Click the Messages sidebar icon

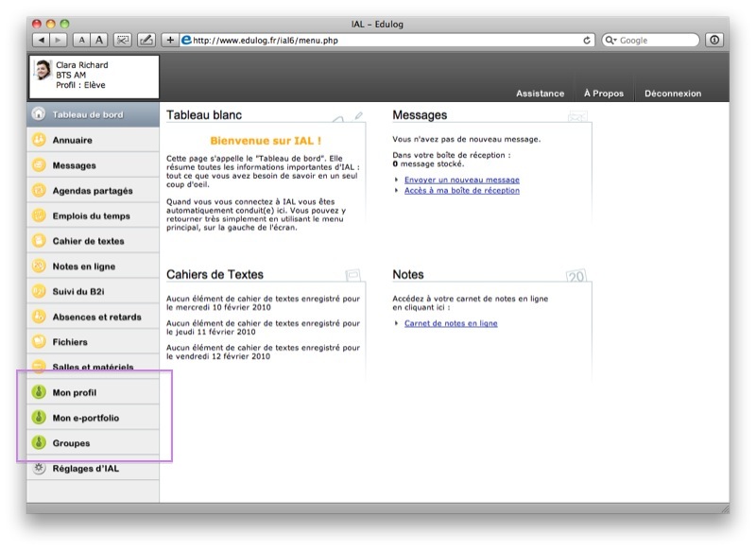(x=39, y=165)
